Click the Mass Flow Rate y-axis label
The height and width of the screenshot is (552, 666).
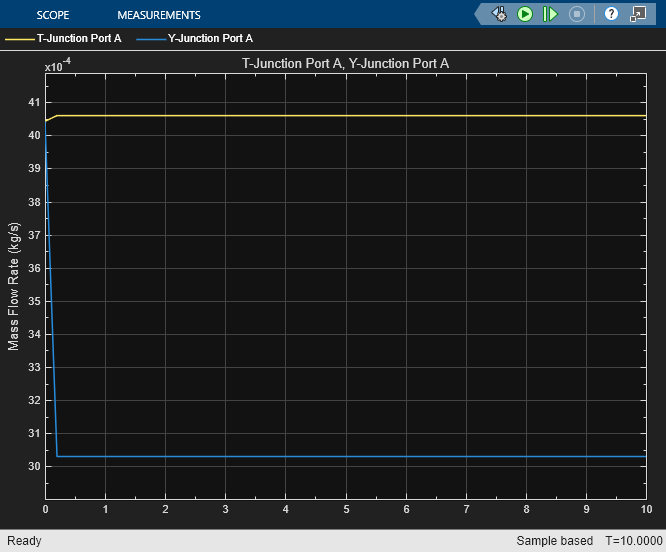(14, 287)
